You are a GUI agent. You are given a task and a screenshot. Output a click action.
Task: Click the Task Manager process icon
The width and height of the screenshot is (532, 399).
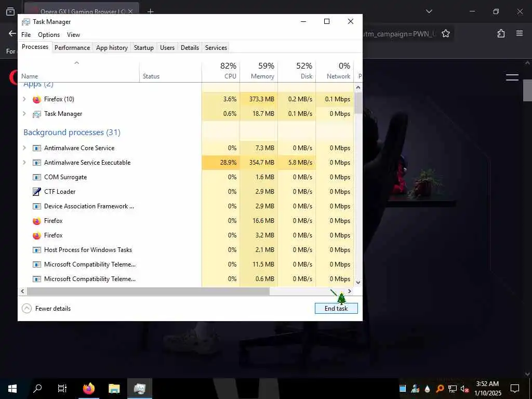[x=37, y=114]
